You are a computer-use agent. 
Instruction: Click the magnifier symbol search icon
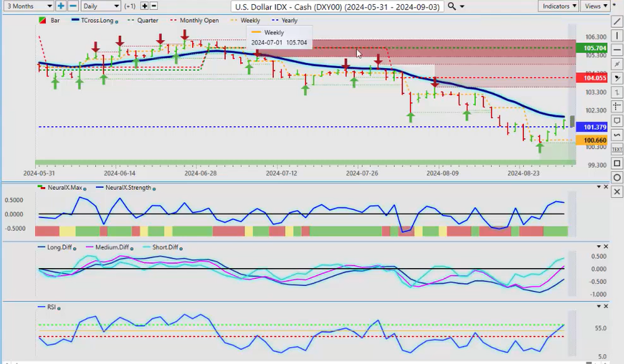(452, 6)
